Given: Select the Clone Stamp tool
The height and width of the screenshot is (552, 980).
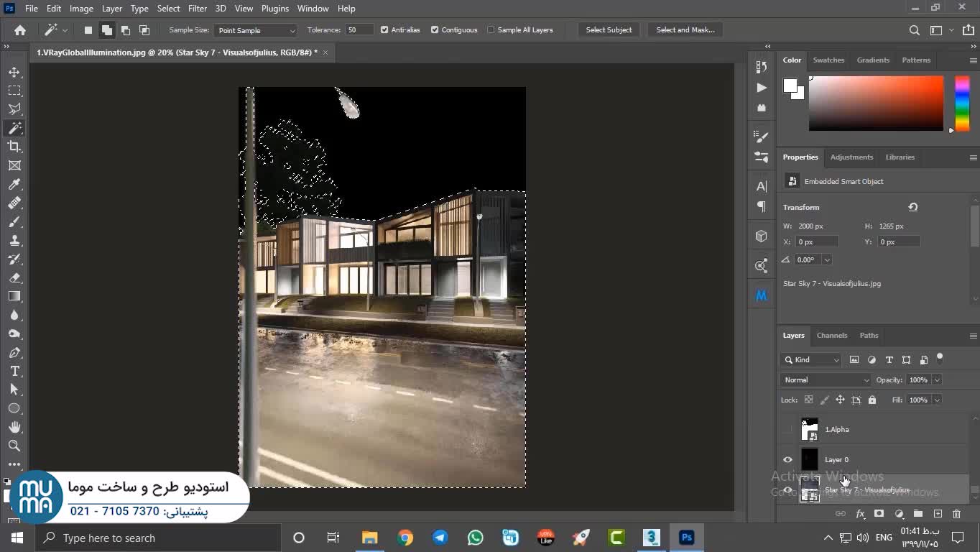Looking at the screenshot, I should pos(14,240).
